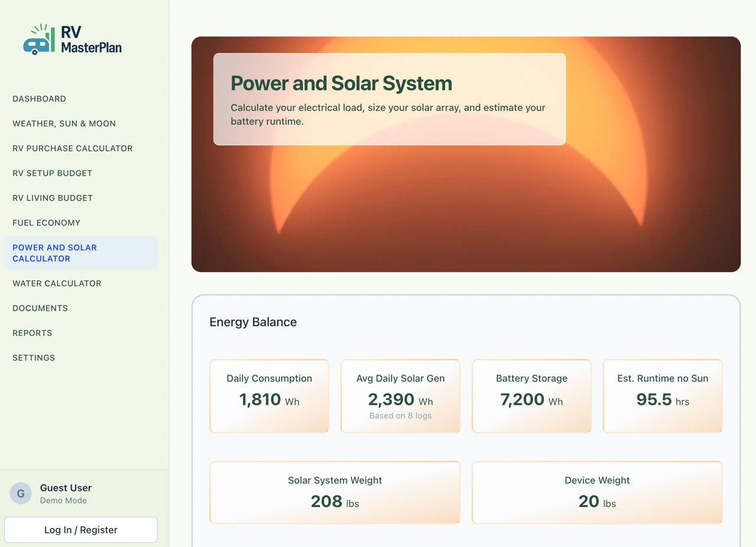756x547 pixels.
Task: Open RV Living Budget
Action: [53, 198]
